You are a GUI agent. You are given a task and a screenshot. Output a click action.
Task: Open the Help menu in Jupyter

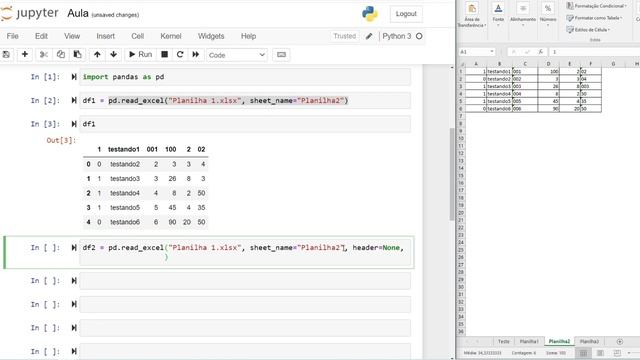248,36
